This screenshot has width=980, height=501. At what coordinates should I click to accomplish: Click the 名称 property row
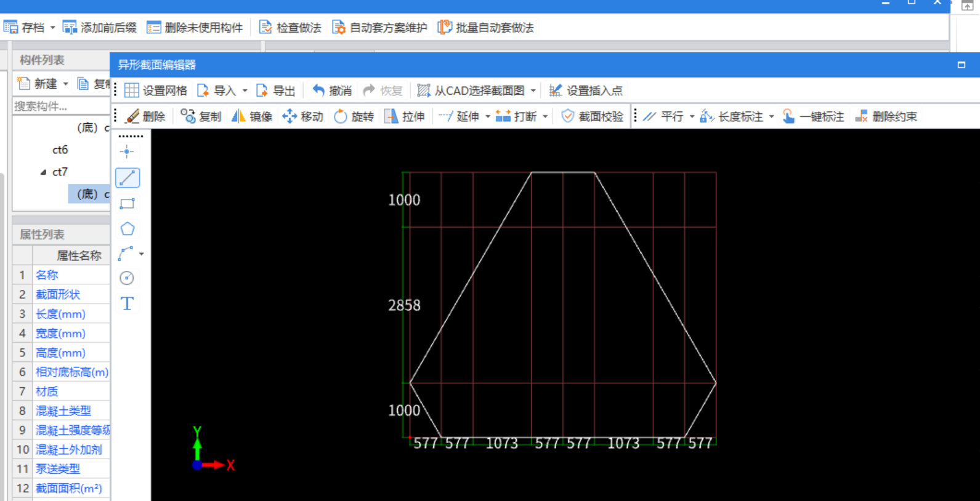tap(62, 275)
